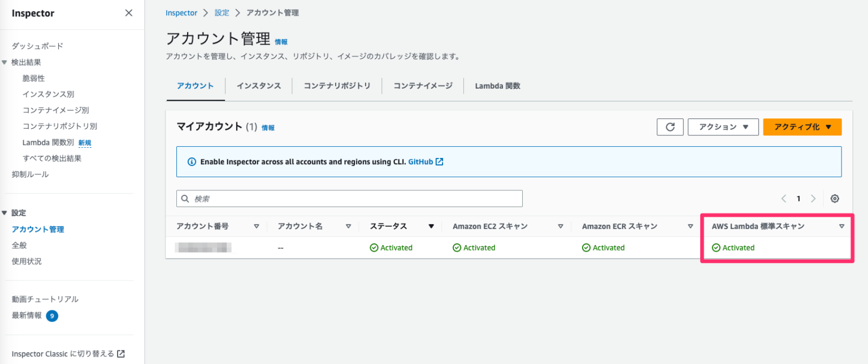Switch to the Lambda 関数 tab

coord(497,86)
